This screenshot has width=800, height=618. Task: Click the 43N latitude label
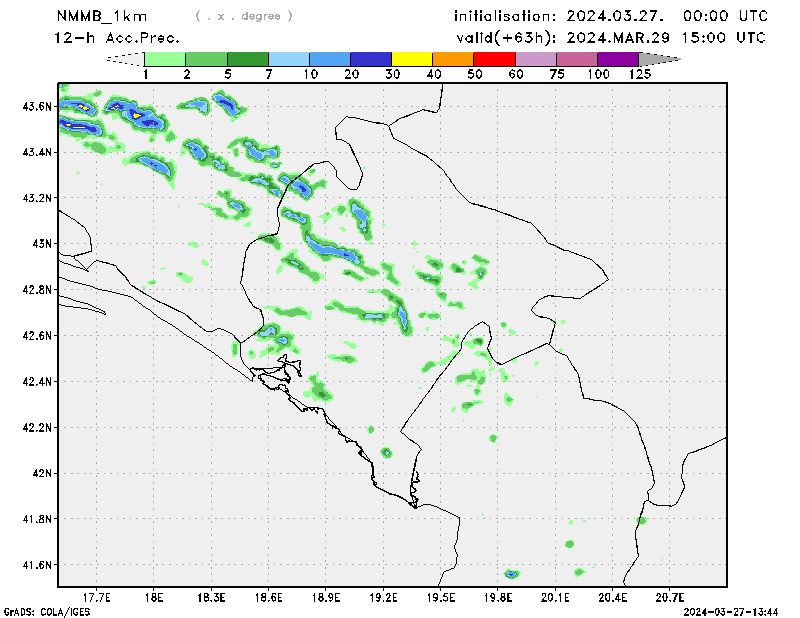coord(42,243)
